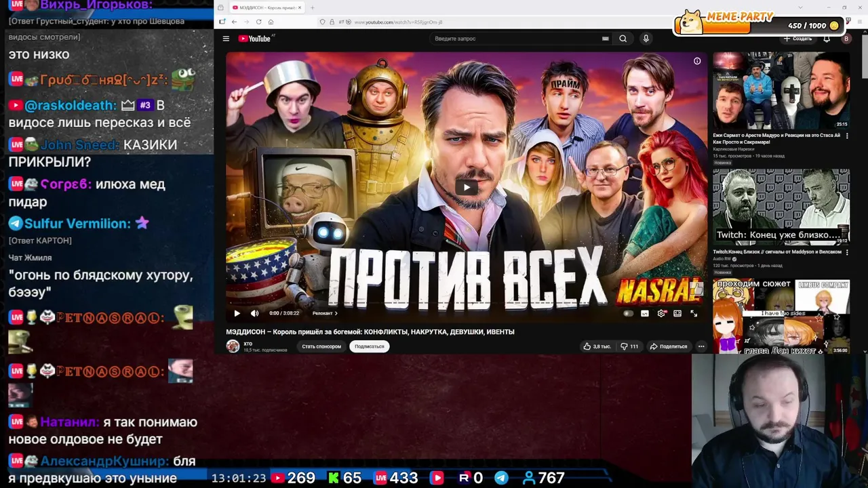Reload the page in the browser
The image size is (868, 488).
click(x=258, y=22)
